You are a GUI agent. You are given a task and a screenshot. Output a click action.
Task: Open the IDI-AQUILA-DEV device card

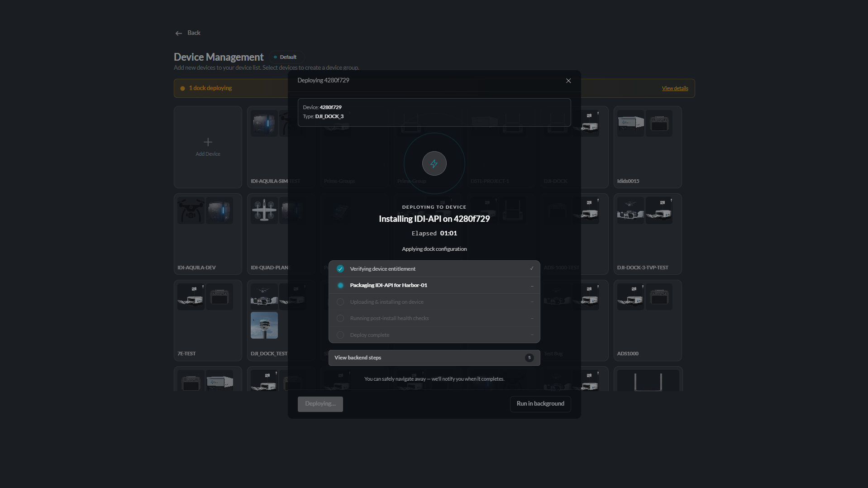[x=208, y=234]
